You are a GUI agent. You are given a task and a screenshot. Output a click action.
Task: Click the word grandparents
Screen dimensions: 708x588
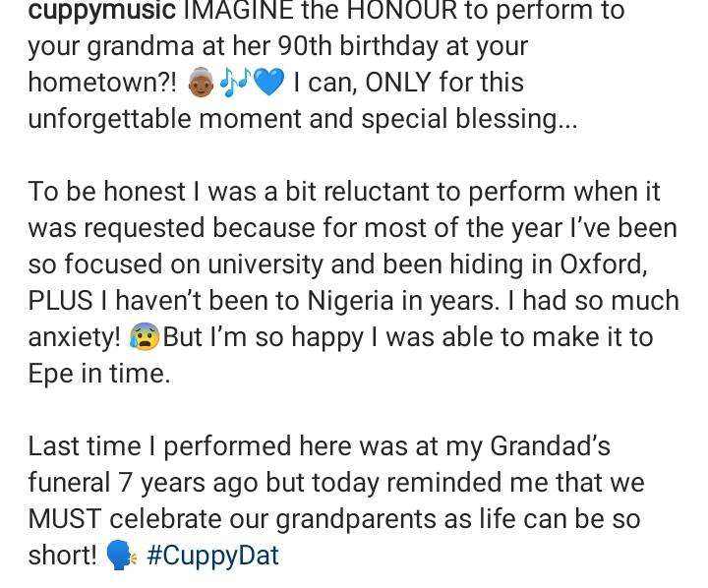pos(355,520)
